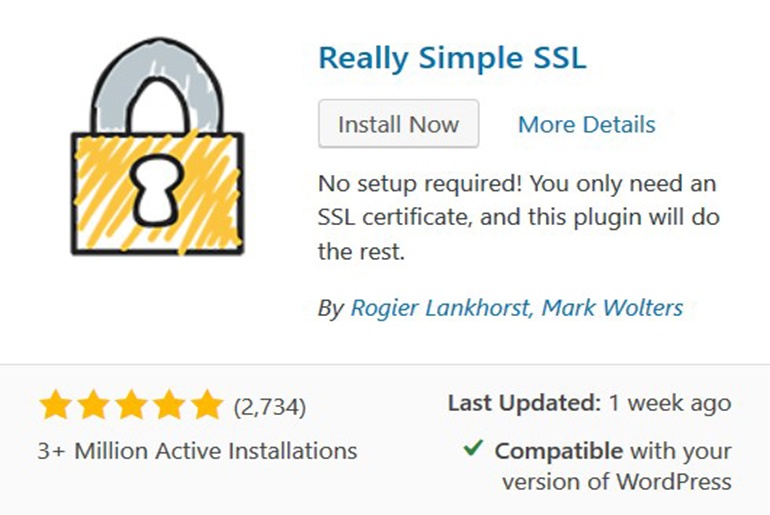
Task: Click the bold Compatible word
Action: coord(559,451)
